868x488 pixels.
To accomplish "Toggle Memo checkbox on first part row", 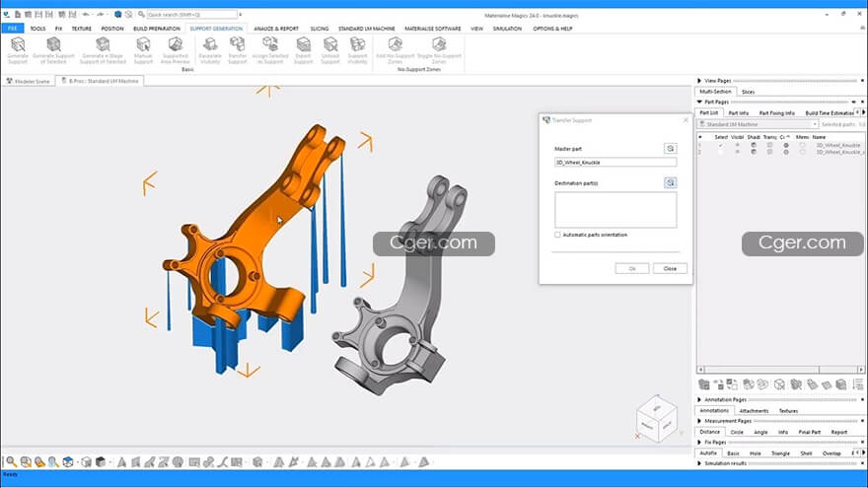I will (x=802, y=145).
